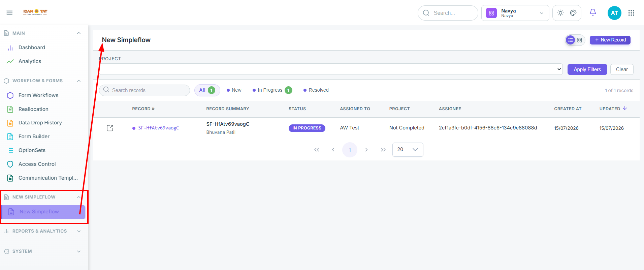Select New Simpleflow sidebar item
Viewport: 644px width, 270px height.
[43, 212]
